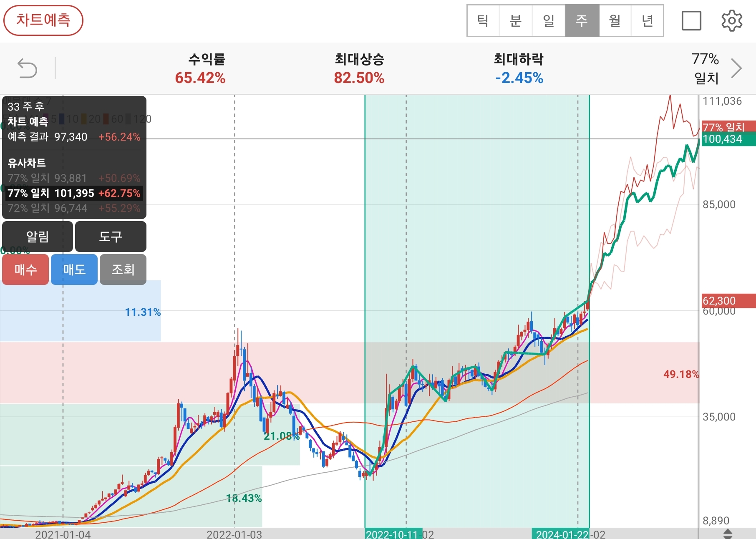This screenshot has height=539, width=756.
Task: Tap the 33 주 후 header text
Action: 26,107
